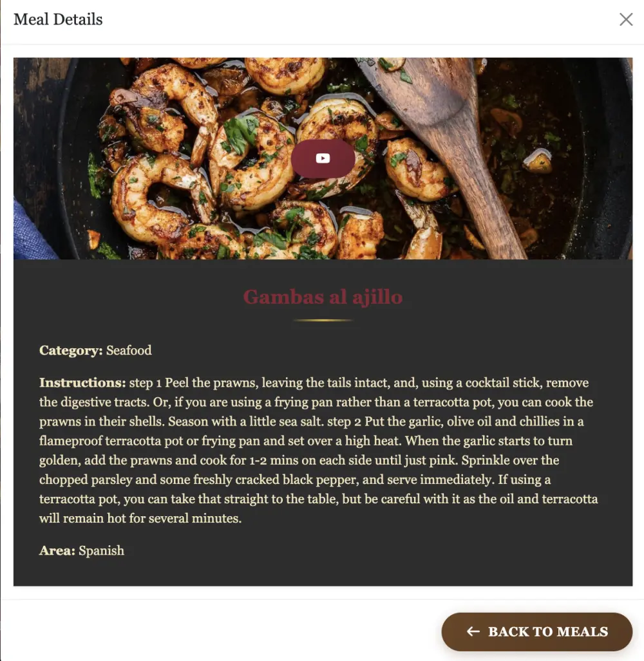Image resolution: width=644 pixels, height=661 pixels.
Task: Click the Instructions label
Action: pyautogui.click(x=82, y=383)
